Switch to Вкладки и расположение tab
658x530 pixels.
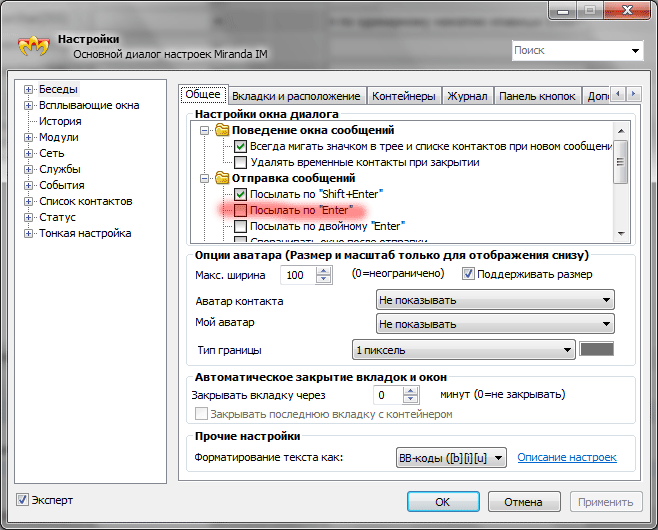pos(296,96)
